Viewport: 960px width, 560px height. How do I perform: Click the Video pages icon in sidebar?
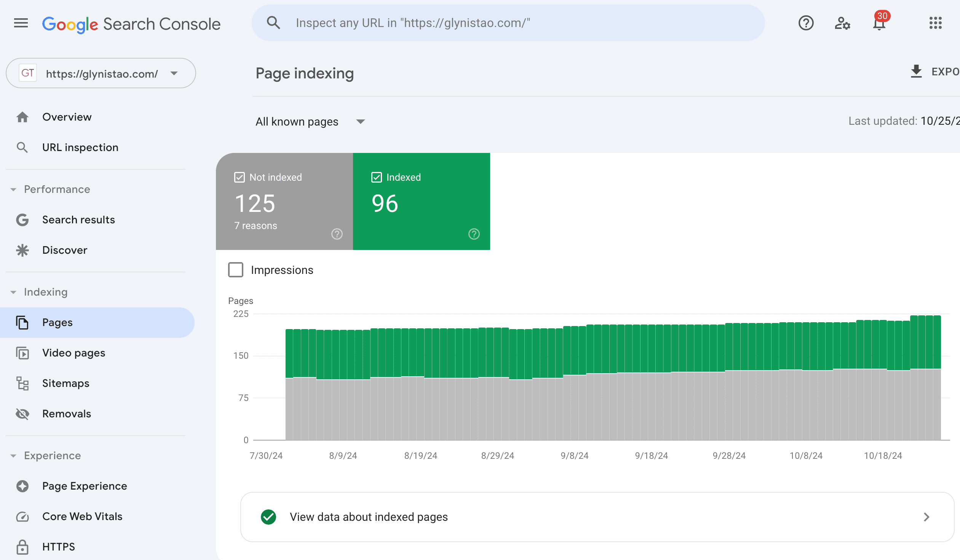(x=23, y=353)
